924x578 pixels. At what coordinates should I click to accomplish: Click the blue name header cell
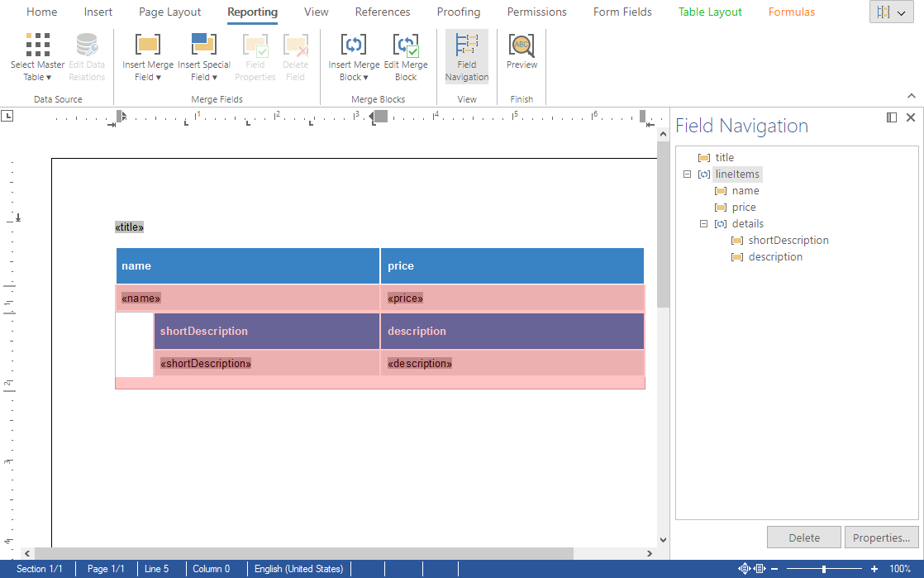[x=247, y=266]
